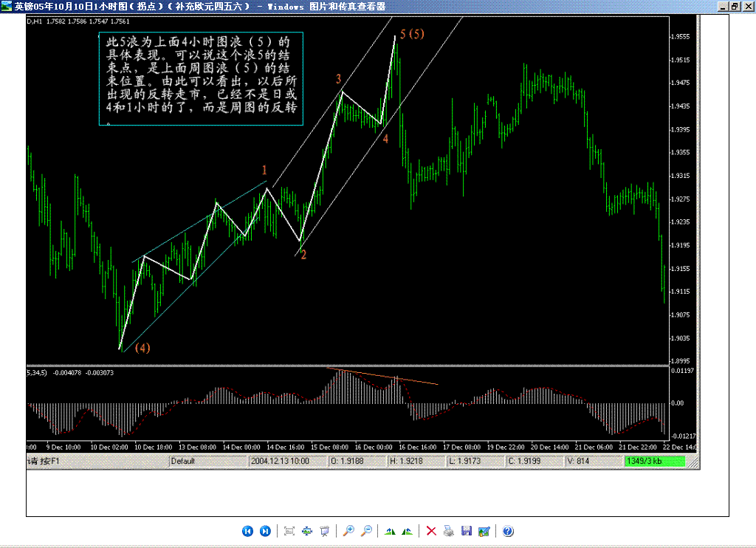The height and width of the screenshot is (548, 756).
Task: Click the '17 Dec 08:00' time axis label
Action: click(x=461, y=447)
